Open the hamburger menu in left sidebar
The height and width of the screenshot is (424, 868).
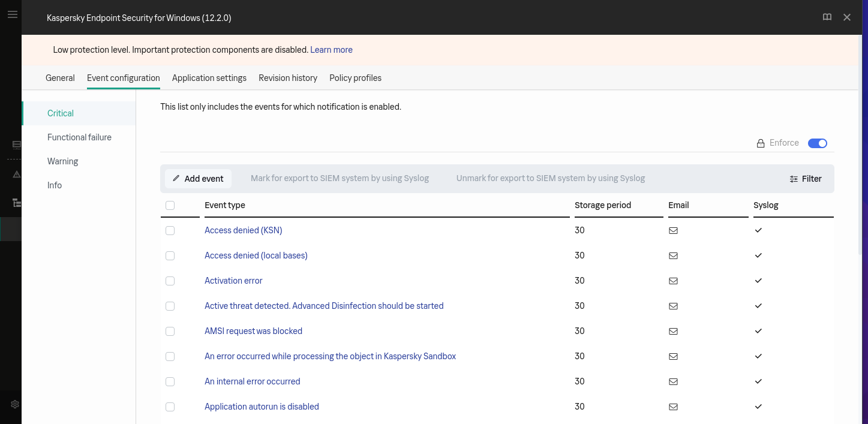[x=12, y=14]
